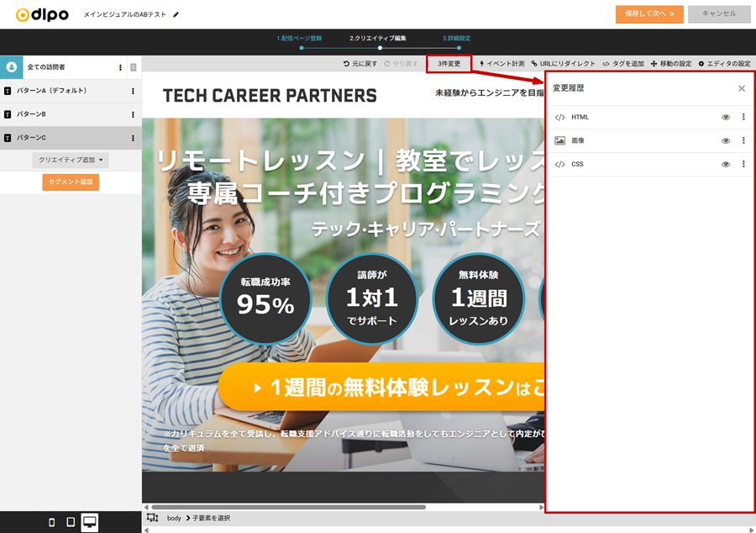Click タグを追加 in toolbar
756x533 pixels.
[623, 64]
